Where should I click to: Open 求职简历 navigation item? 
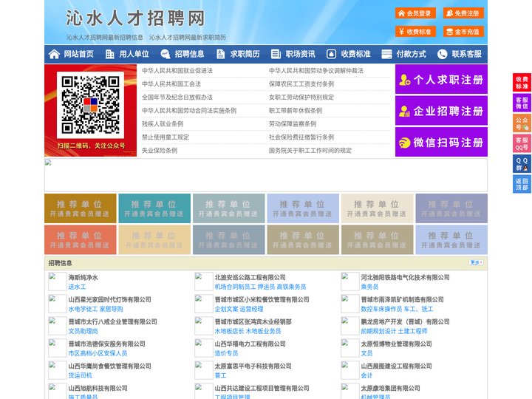click(245, 54)
